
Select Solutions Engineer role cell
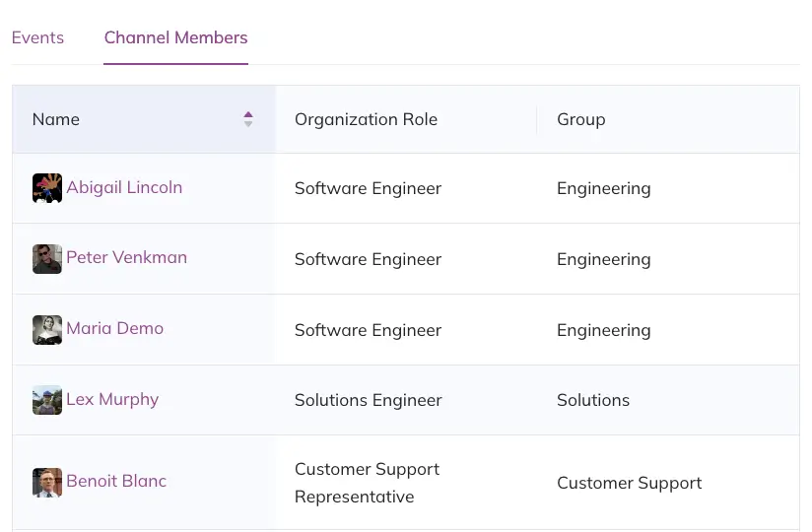[x=368, y=400]
